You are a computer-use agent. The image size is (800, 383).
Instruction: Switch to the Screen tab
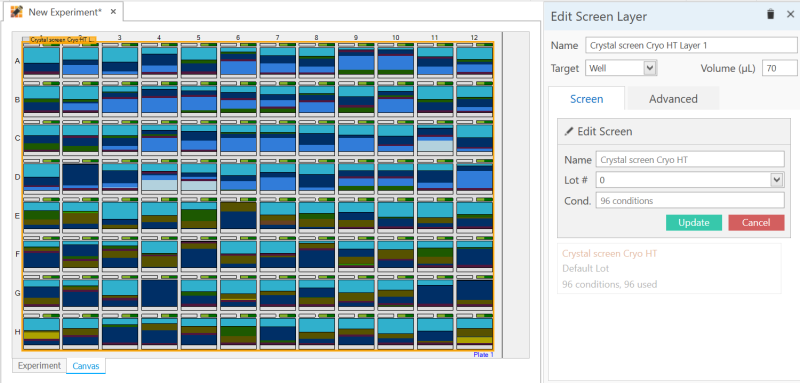(586, 98)
